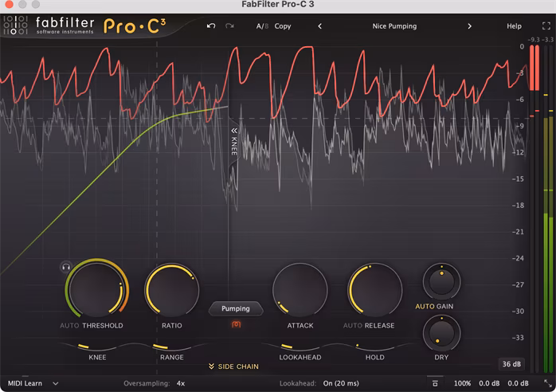556x392 pixels.
Task: Open the MIDI Learn dropdown arrow
Action: coord(56,383)
